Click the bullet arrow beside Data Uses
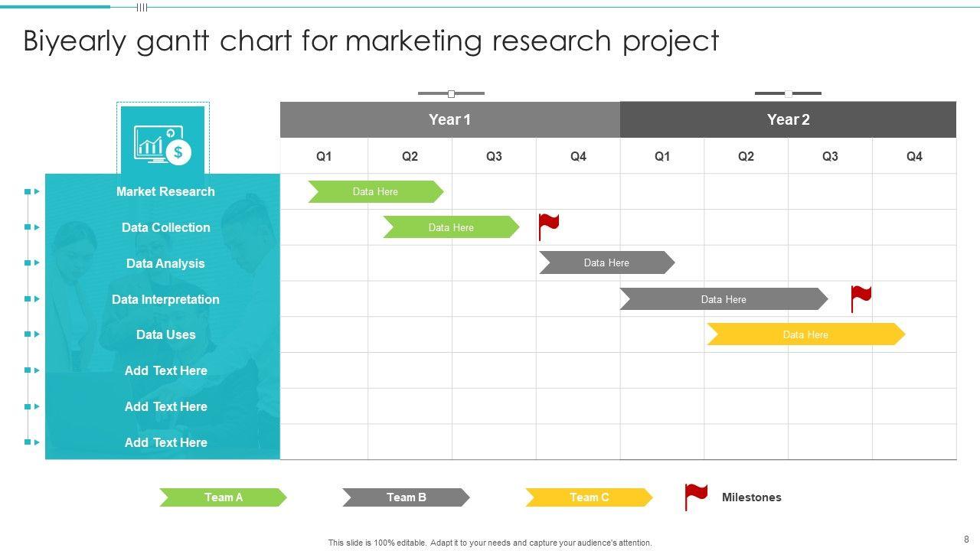The height and width of the screenshot is (551, 980). pos(32,334)
